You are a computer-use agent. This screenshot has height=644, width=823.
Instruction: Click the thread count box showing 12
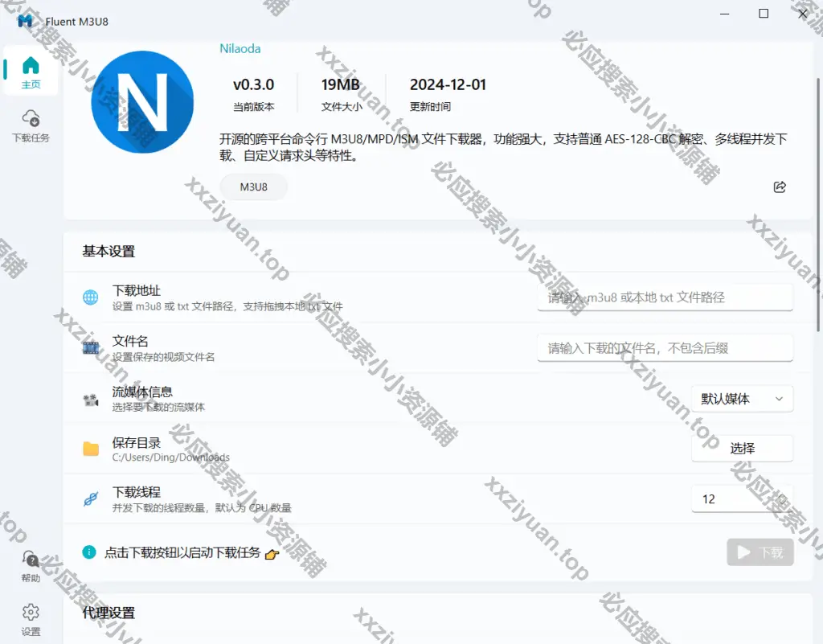pyautogui.click(x=731, y=499)
